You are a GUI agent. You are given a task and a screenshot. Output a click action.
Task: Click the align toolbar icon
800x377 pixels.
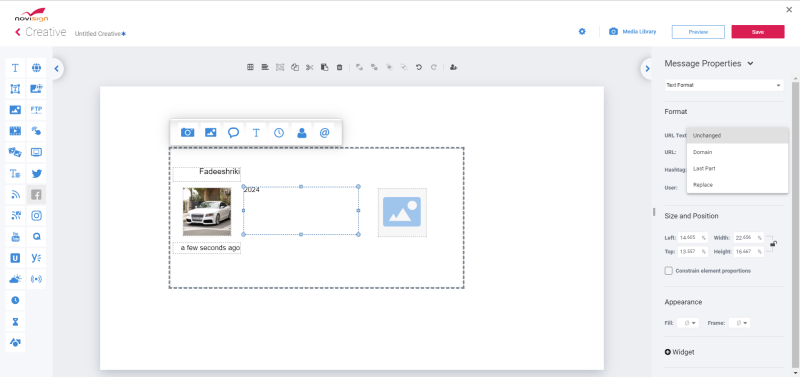(x=265, y=67)
